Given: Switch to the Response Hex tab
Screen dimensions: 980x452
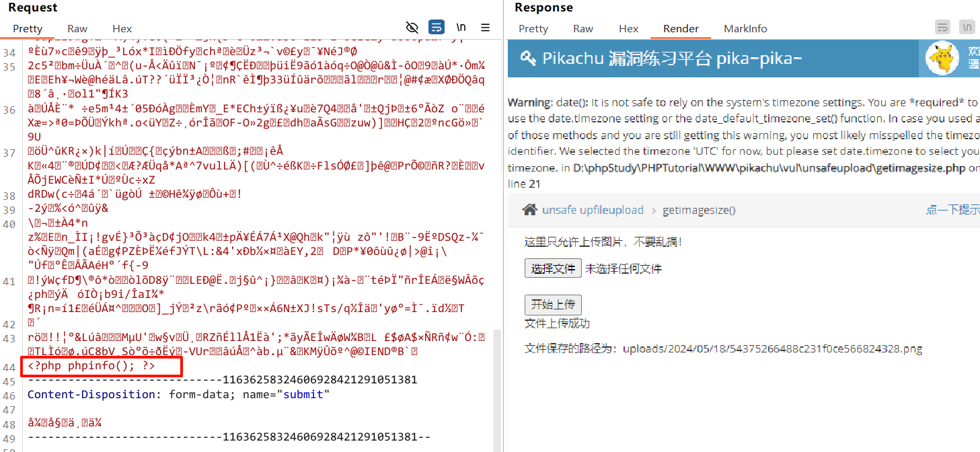Looking at the screenshot, I should point(629,28).
